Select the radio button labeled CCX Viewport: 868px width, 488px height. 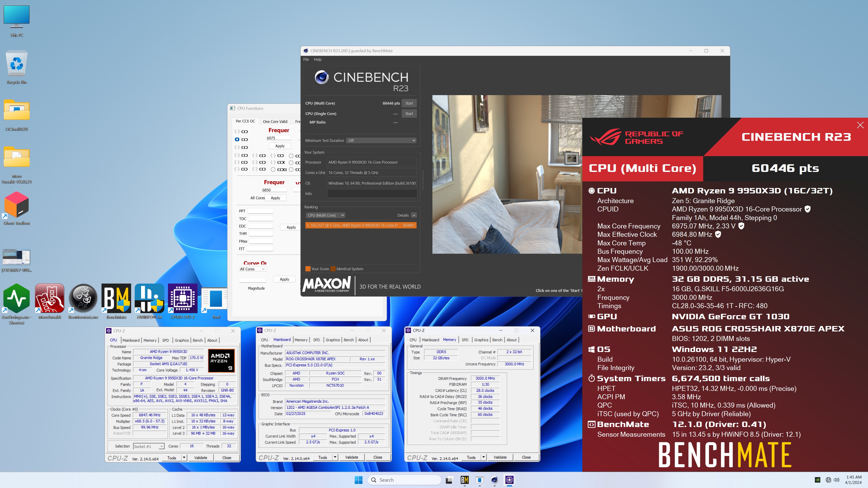point(273,162)
